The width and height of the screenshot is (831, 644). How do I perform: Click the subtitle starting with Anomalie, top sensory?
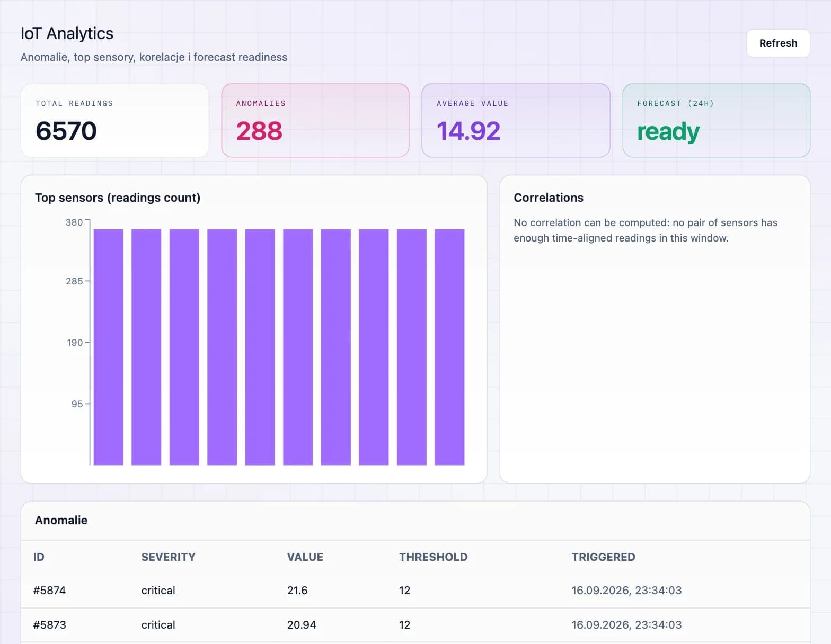click(x=154, y=57)
